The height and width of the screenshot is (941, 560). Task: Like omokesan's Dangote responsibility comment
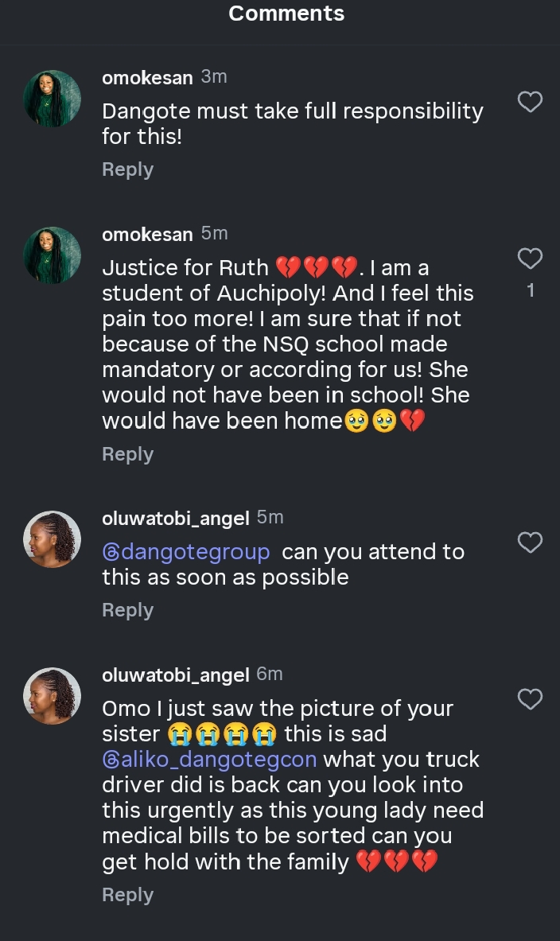[530, 102]
